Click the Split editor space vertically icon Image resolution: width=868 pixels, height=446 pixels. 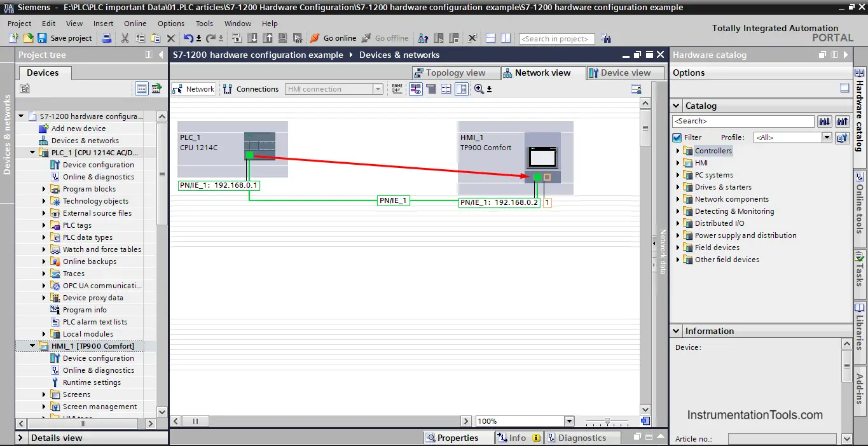tap(506, 38)
